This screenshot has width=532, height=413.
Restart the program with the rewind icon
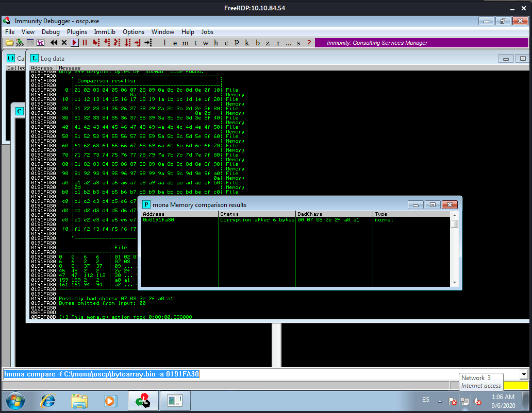pyautogui.click(x=54, y=43)
